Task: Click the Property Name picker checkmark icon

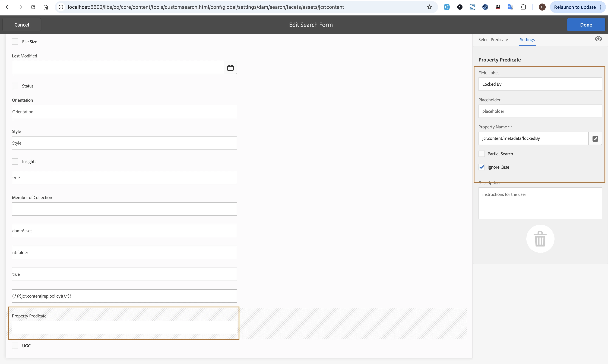Action: 595,139
